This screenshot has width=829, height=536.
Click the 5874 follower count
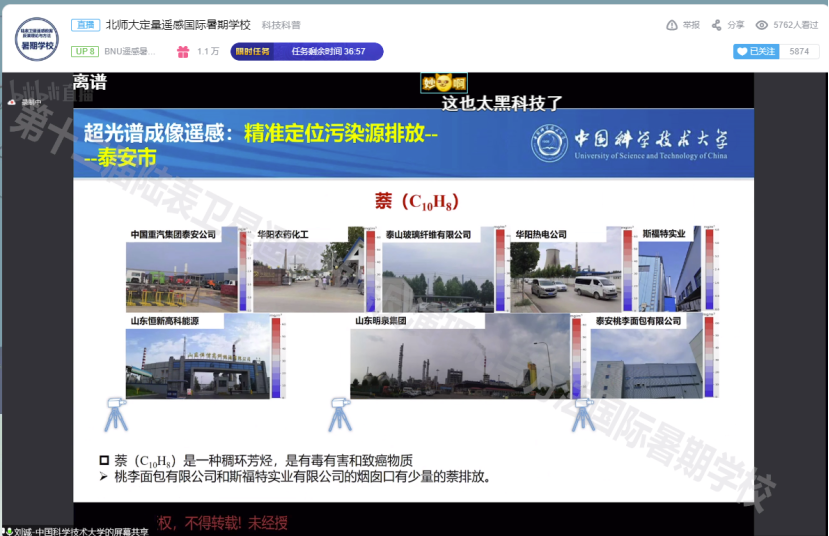(799, 51)
